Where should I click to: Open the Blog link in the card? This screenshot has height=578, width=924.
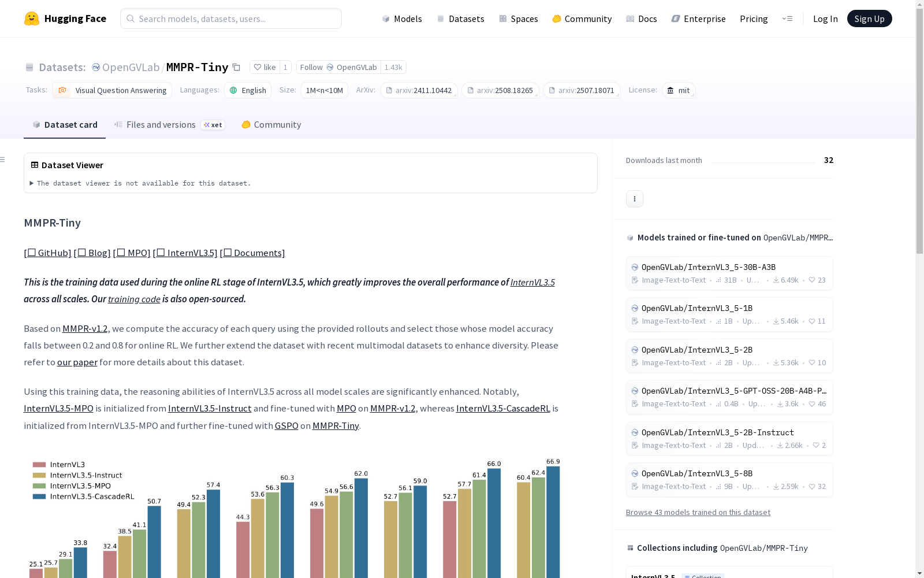(92, 253)
